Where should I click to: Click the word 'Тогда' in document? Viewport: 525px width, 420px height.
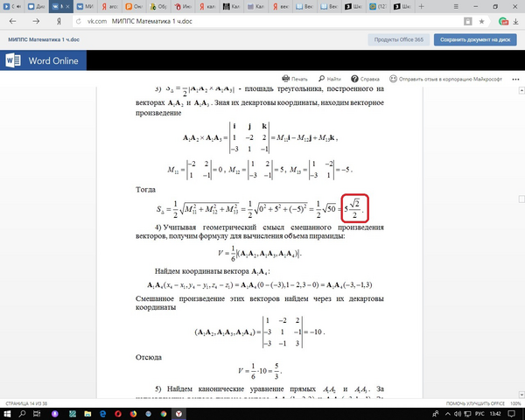(145, 190)
